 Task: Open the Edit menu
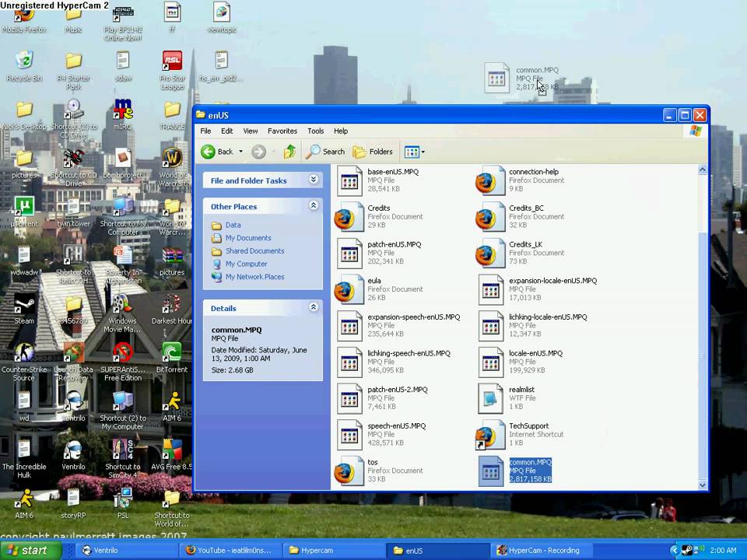[226, 131]
